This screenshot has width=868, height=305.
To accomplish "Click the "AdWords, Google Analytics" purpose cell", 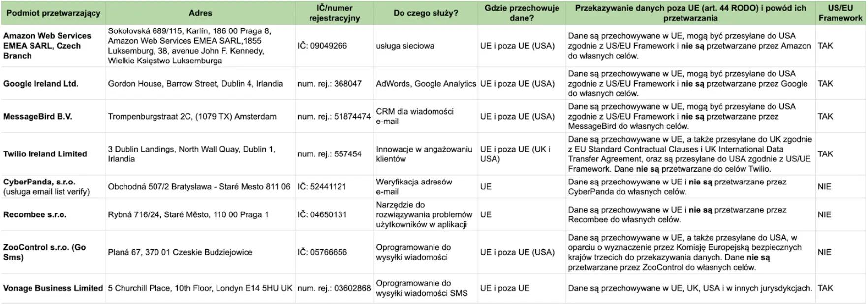I will 426,84.
